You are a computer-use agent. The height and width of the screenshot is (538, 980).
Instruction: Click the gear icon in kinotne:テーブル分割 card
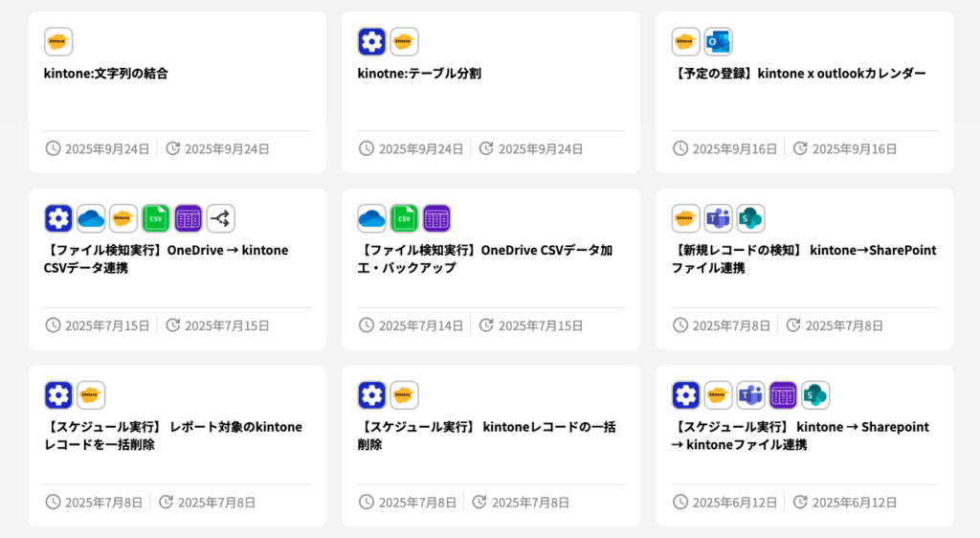pos(371,42)
